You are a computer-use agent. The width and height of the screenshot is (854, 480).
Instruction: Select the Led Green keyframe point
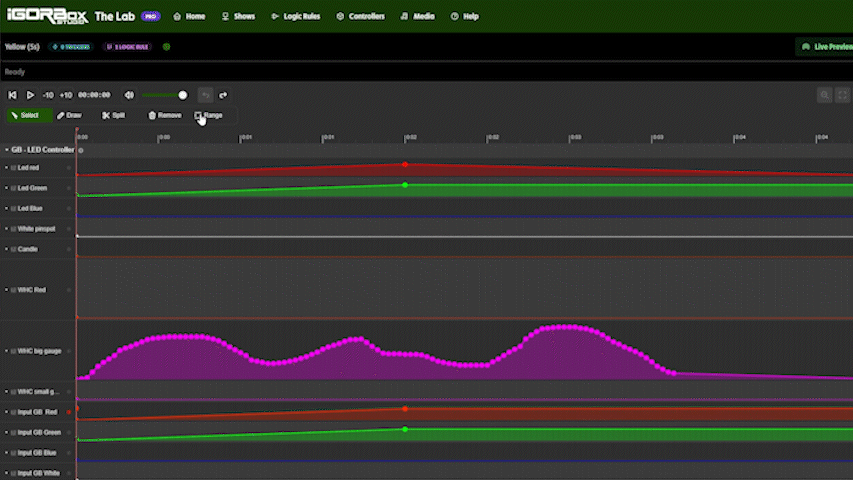(x=405, y=185)
